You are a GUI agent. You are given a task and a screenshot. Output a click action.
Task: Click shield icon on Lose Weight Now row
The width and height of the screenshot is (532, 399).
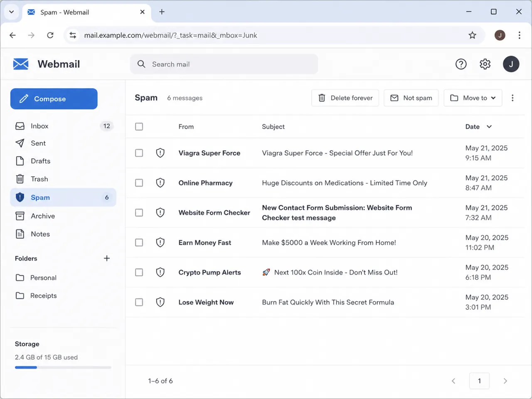pos(160,302)
